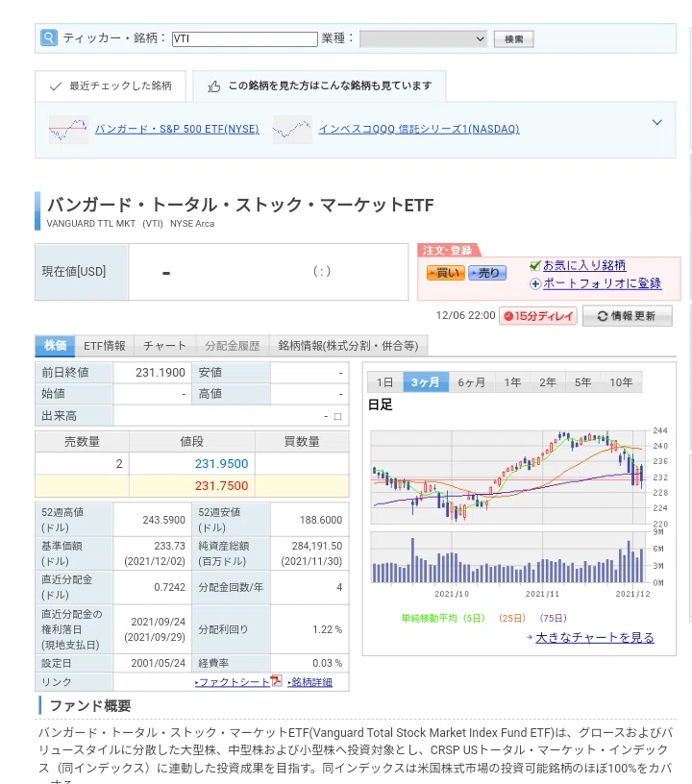Click the 52週高値 value 243.5900

(x=163, y=520)
